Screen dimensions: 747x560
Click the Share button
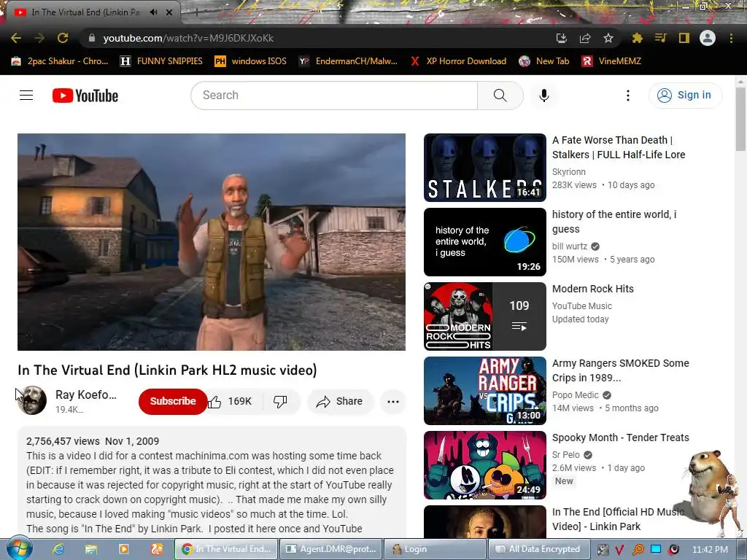click(x=340, y=402)
